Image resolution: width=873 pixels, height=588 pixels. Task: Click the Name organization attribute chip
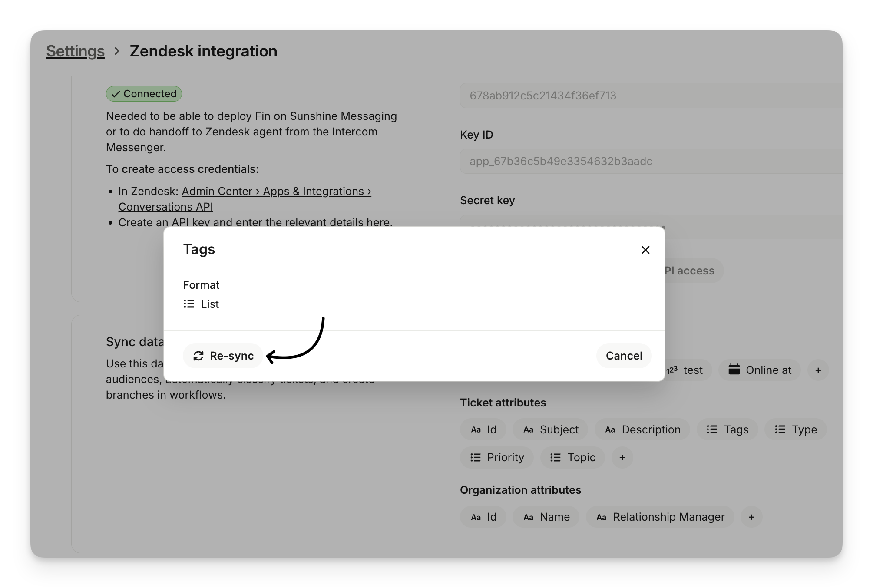[x=546, y=517]
